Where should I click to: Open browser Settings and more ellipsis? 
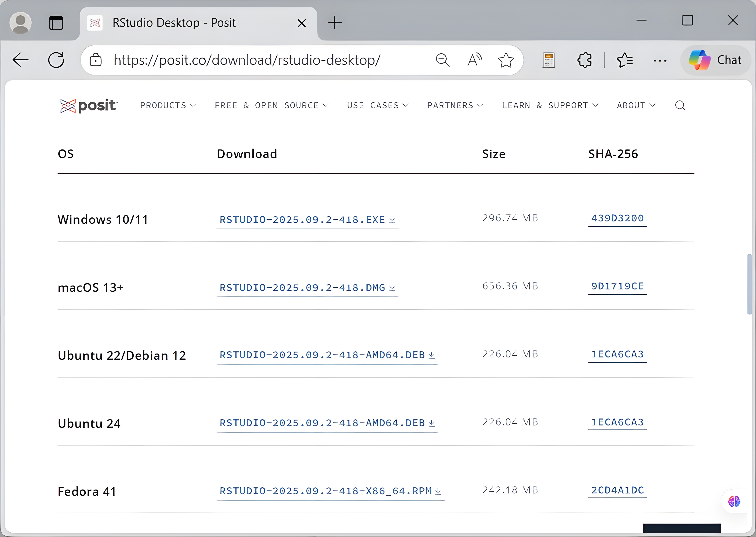click(x=660, y=60)
